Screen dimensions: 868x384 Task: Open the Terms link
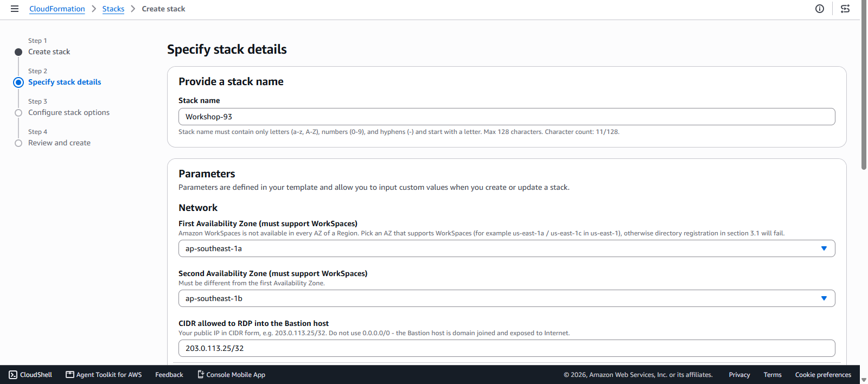pyautogui.click(x=773, y=375)
